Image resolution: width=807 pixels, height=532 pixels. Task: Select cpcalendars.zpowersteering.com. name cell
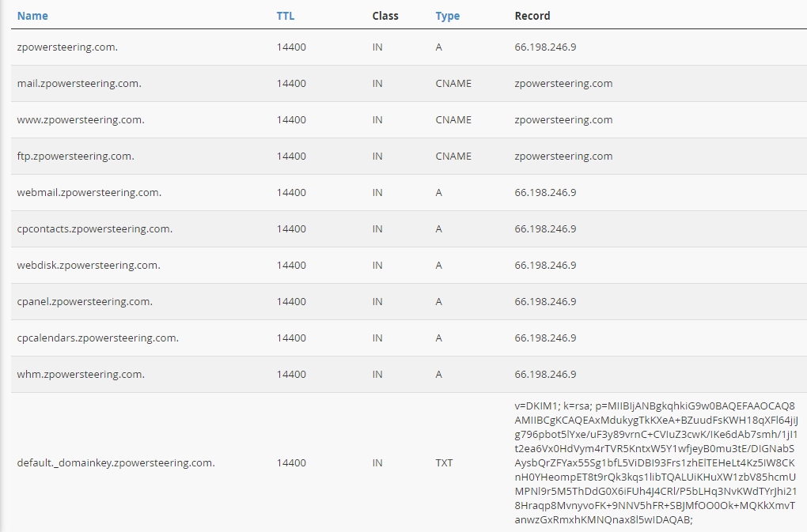pyautogui.click(x=98, y=338)
